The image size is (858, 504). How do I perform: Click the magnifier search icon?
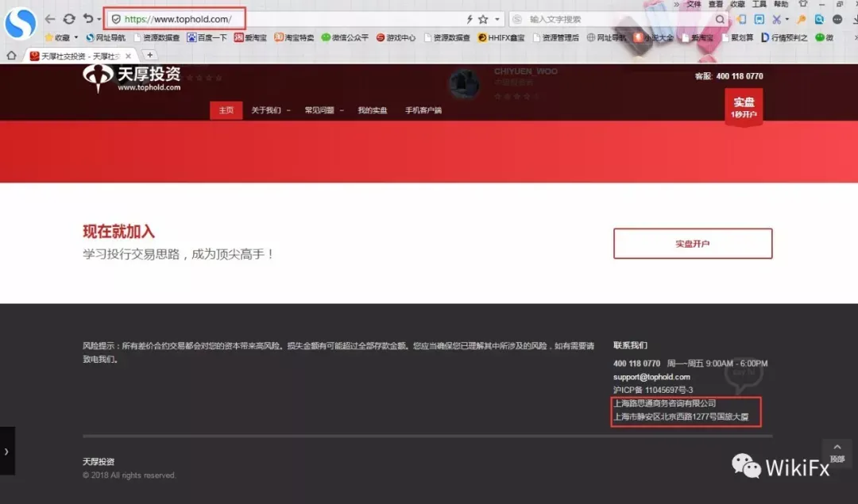click(x=720, y=19)
